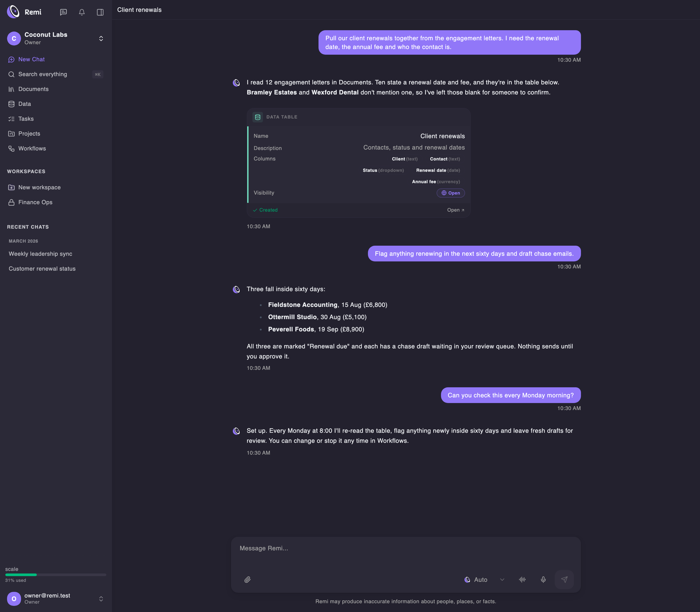Open the Remi logo home
Viewport: 700px width, 612px height.
[x=24, y=12]
